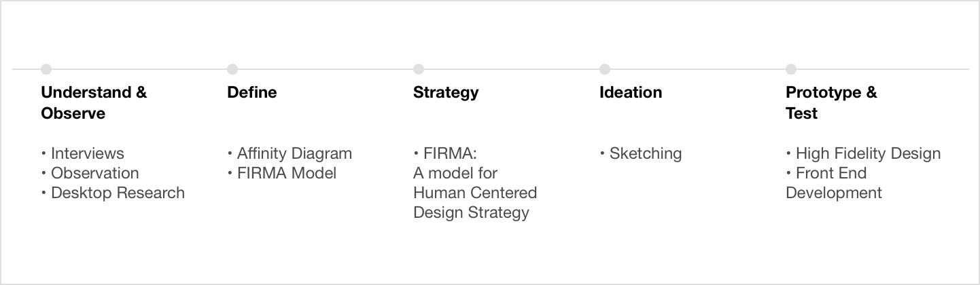Click the Prototype & Test heading
The width and height of the screenshot is (980, 285).
click(x=831, y=102)
